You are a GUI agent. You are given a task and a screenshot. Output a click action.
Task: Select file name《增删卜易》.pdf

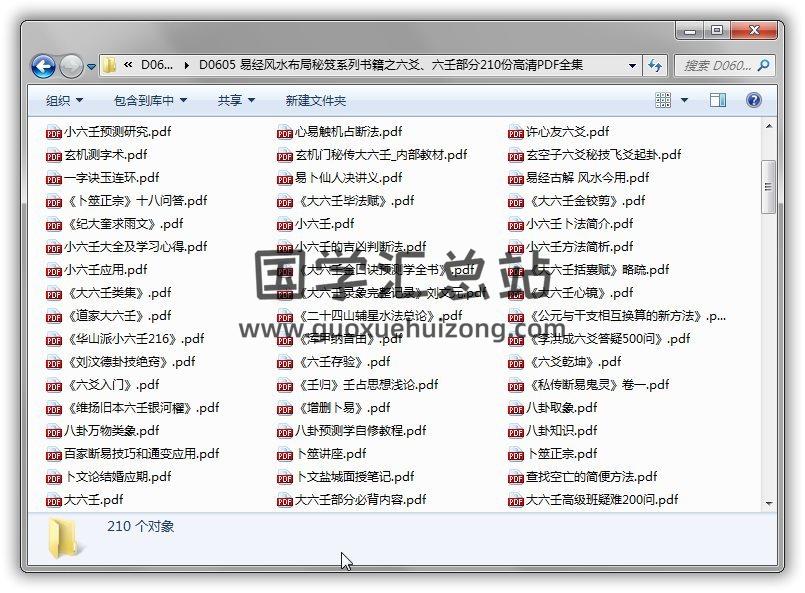point(344,408)
